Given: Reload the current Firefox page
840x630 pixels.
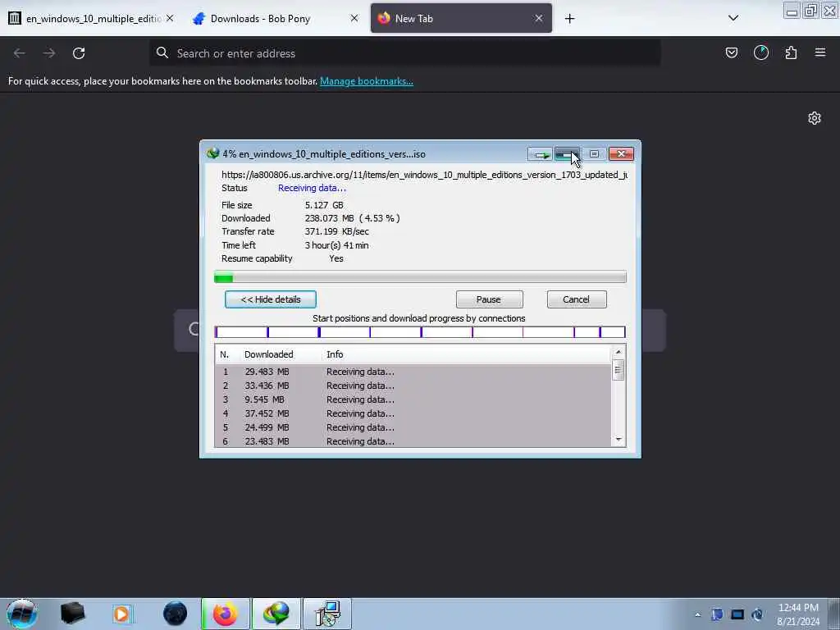Looking at the screenshot, I should coord(79,53).
